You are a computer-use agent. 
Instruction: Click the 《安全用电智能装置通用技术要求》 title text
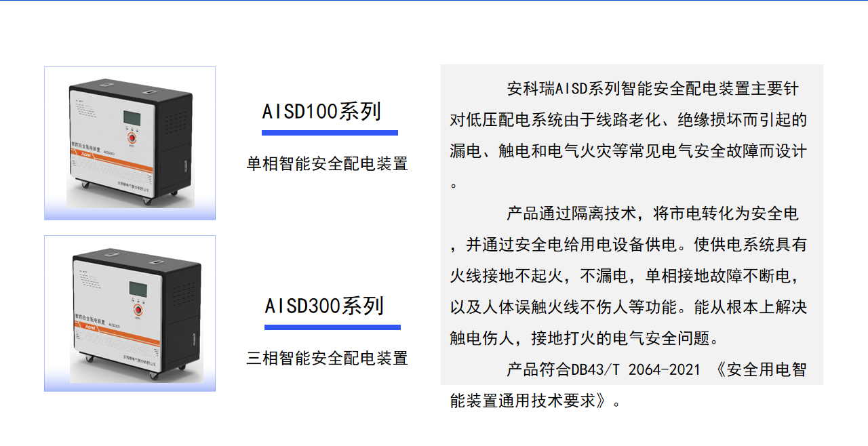coord(629,386)
